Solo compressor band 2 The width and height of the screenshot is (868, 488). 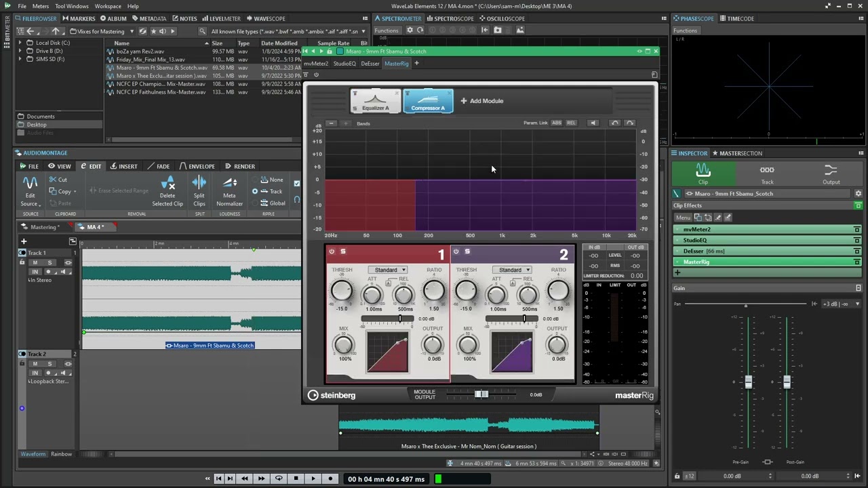coord(467,251)
